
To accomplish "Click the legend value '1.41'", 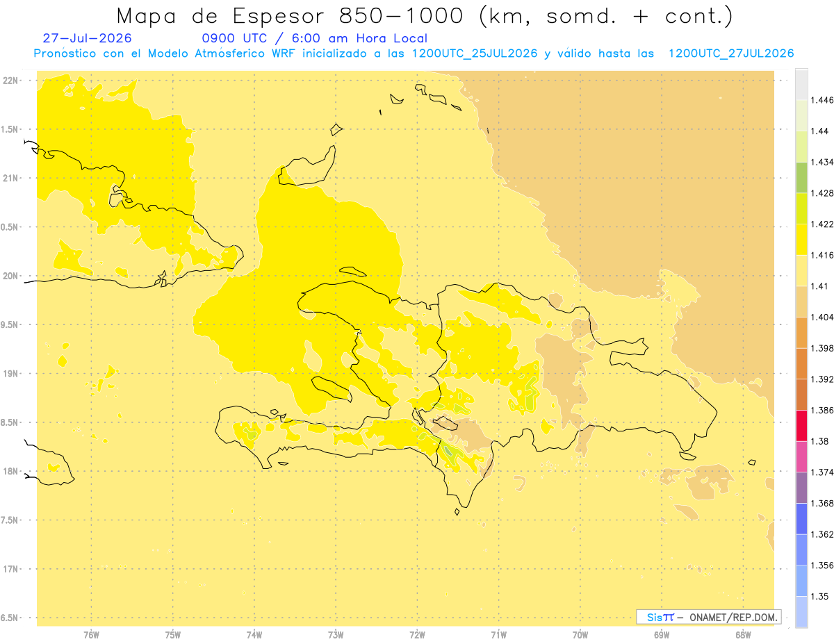I will (x=820, y=286).
